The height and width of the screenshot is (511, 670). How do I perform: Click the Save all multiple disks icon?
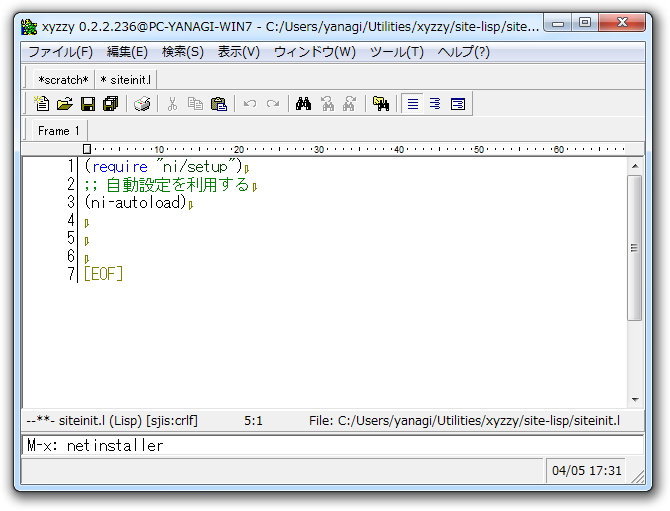click(111, 104)
